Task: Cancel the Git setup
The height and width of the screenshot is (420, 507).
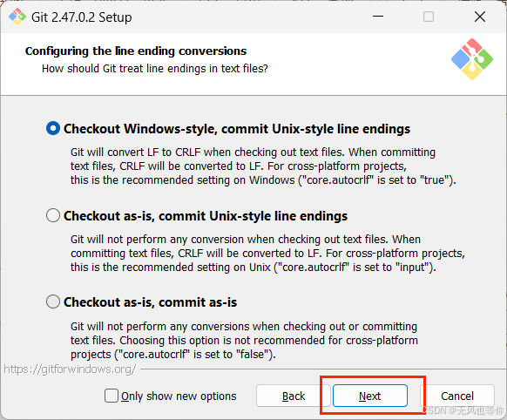Action: click(457, 396)
